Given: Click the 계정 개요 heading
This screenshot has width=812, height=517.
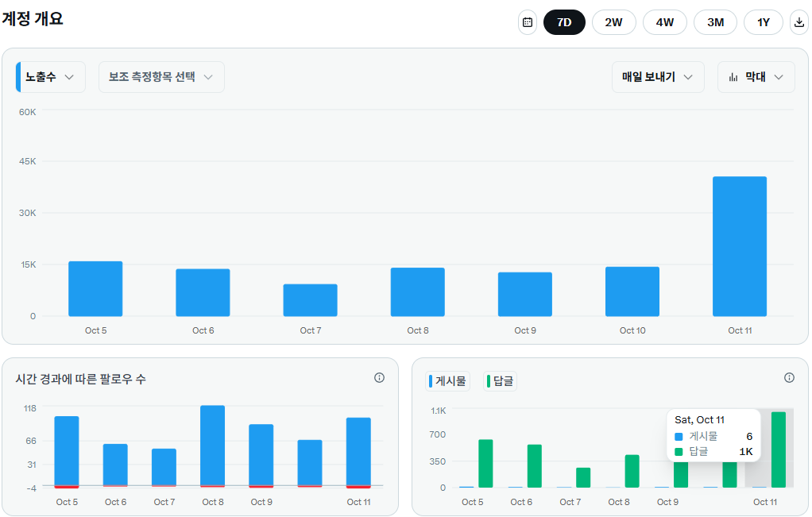Looking at the screenshot, I should click(33, 18).
